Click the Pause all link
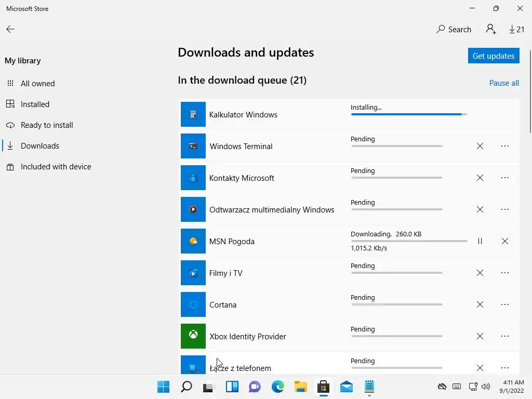This screenshot has height=399, width=532. pos(504,83)
